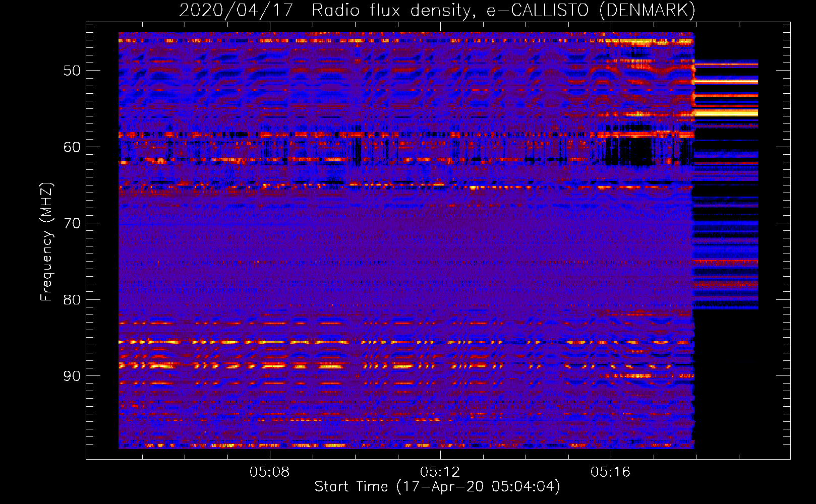Click the 05:08 time tick label

pyautogui.click(x=270, y=472)
